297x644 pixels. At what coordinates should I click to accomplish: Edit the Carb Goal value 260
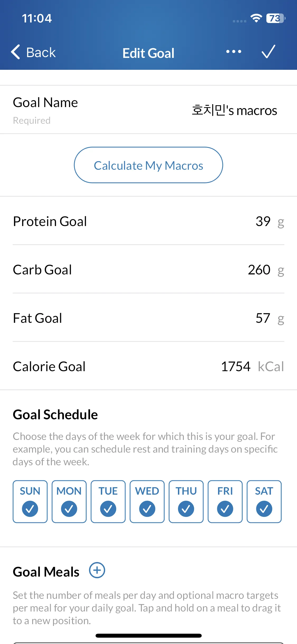(259, 270)
